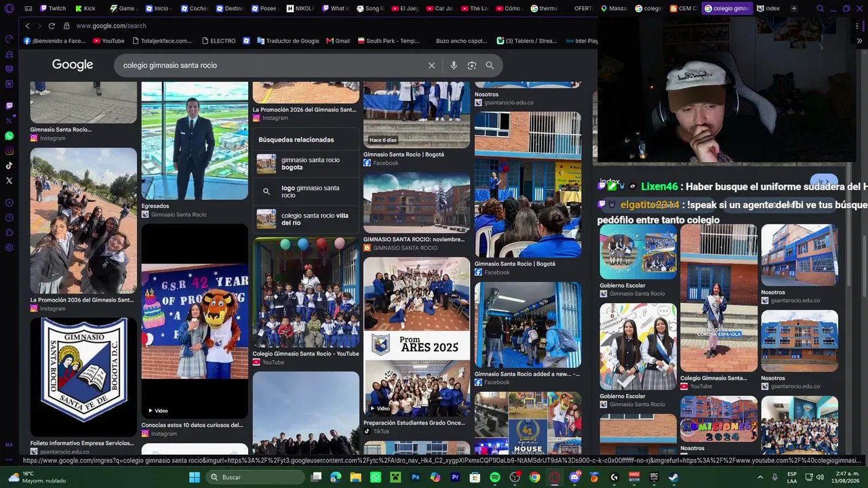
Task: Launch Spotify from the taskbar
Action: pos(495,477)
